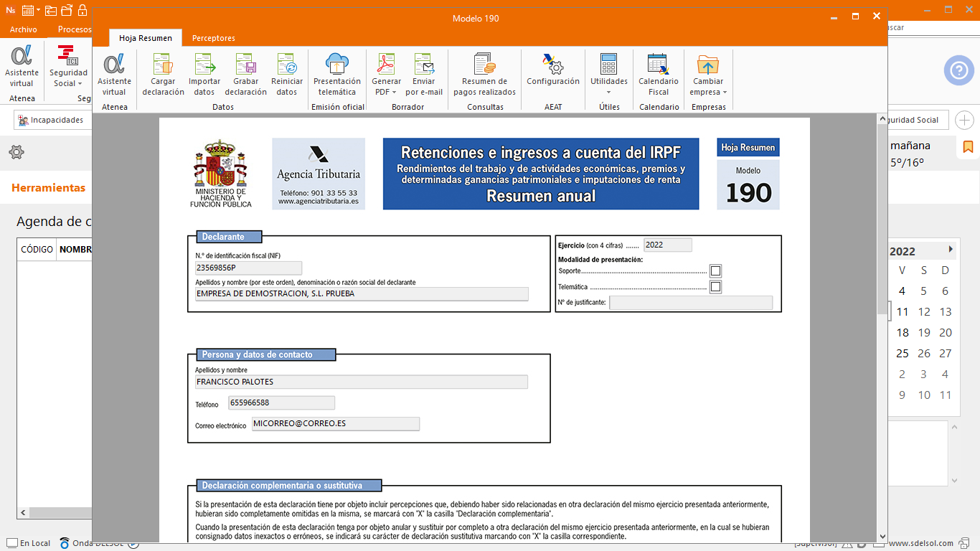Click the NIF input field
980x551 pixels.
tap(248, 268)
